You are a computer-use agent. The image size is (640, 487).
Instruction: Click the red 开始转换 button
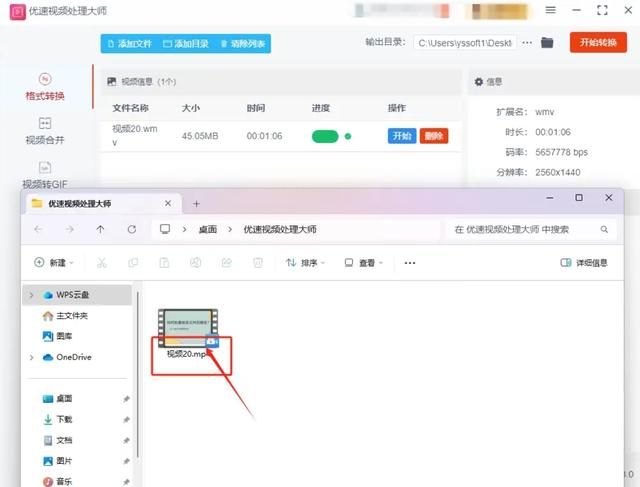click(598, 42)
